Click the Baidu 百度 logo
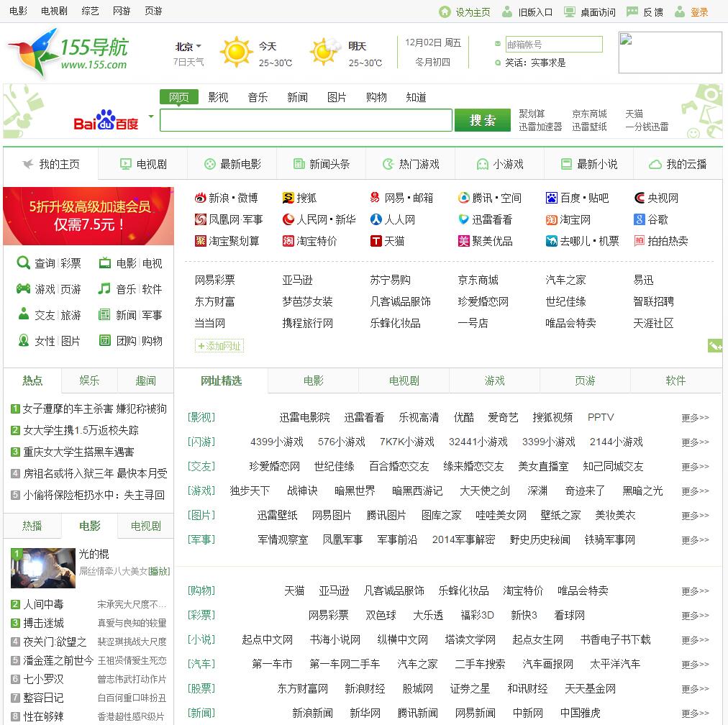This screenshot has height=725, width=728. [x=106, y=120]
